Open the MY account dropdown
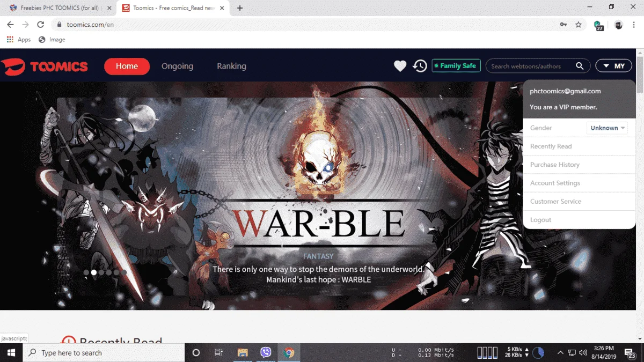The image size is (644, 362). point(614,66)
